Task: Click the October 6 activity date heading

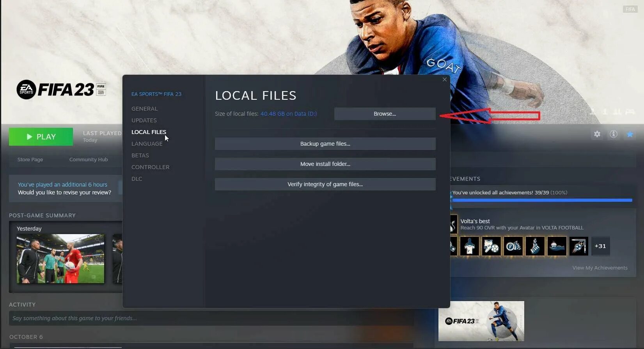Action: tap(26, 337)
